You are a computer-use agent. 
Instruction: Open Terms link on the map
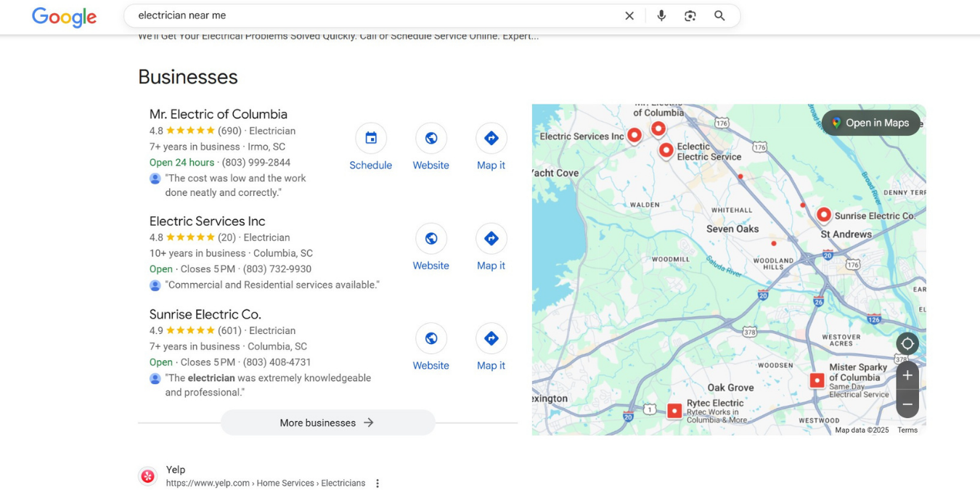coord(907,430)
